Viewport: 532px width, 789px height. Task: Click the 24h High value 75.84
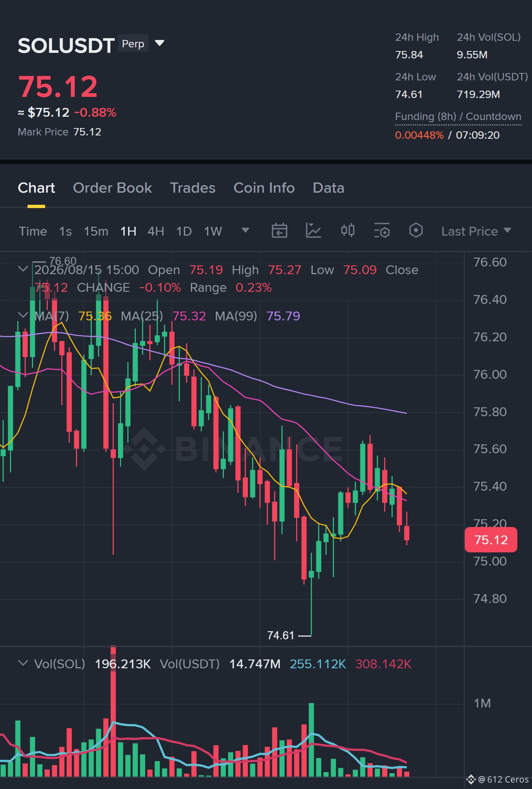click(409, 55)
